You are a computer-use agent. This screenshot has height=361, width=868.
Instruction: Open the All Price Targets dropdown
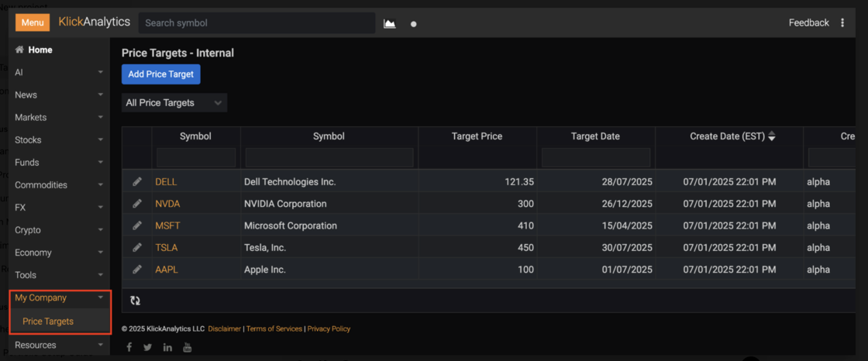tap(174, 103)
